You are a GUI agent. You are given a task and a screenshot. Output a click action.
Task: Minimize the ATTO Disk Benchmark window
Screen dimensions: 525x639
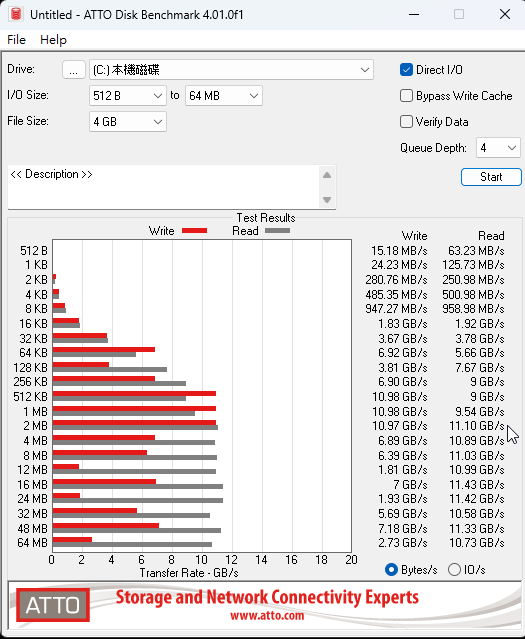(414, 14)
